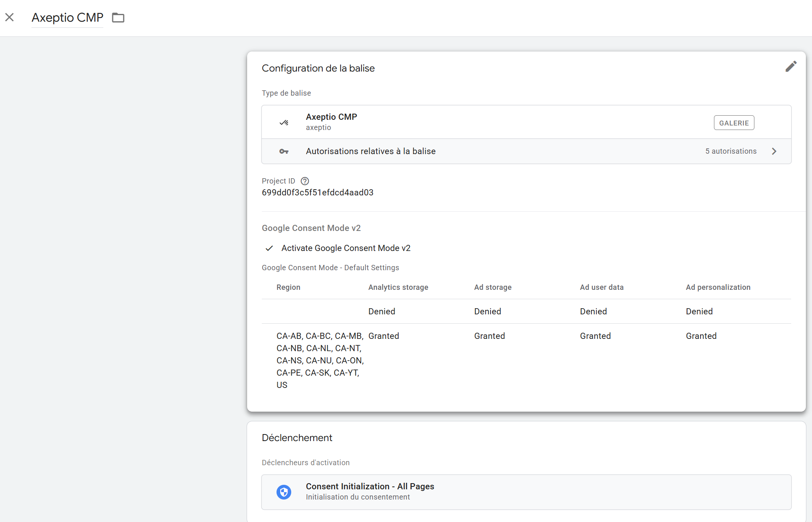This screenshot has width=812, height=522.
Task: Open Autorisations relatives à la balise row
Action: coord(370,151)
